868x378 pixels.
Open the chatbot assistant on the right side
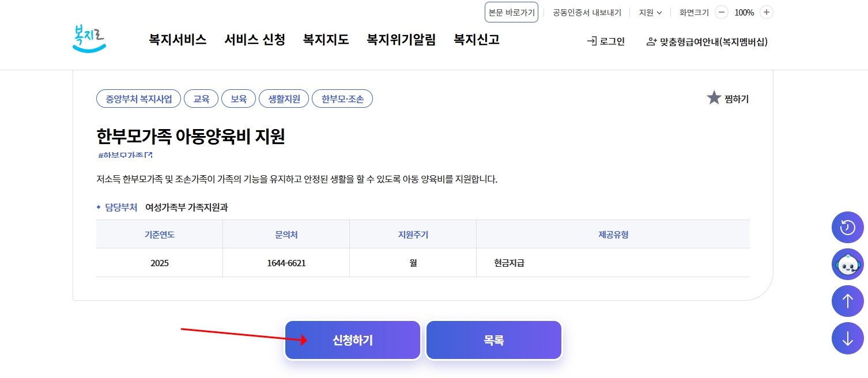pos(847,264)
